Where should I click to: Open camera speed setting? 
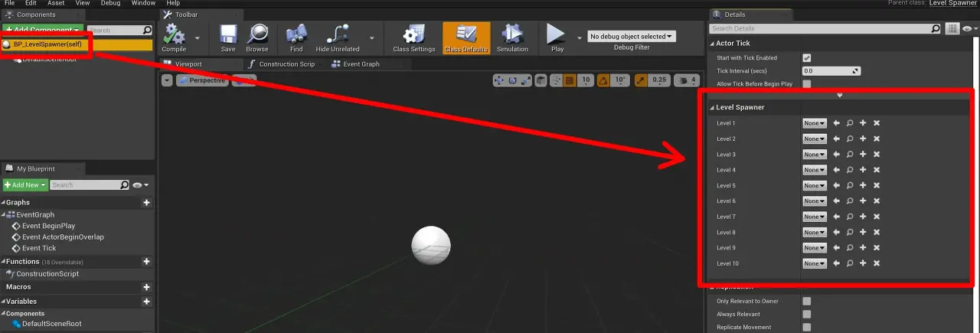click(x=687, y=80)
